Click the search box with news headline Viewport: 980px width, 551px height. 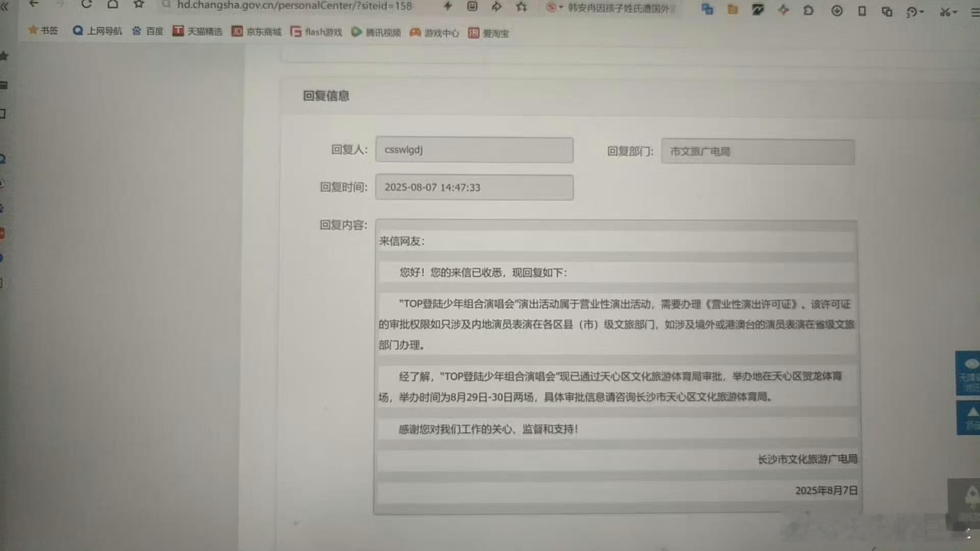click(x=621, y=8)
